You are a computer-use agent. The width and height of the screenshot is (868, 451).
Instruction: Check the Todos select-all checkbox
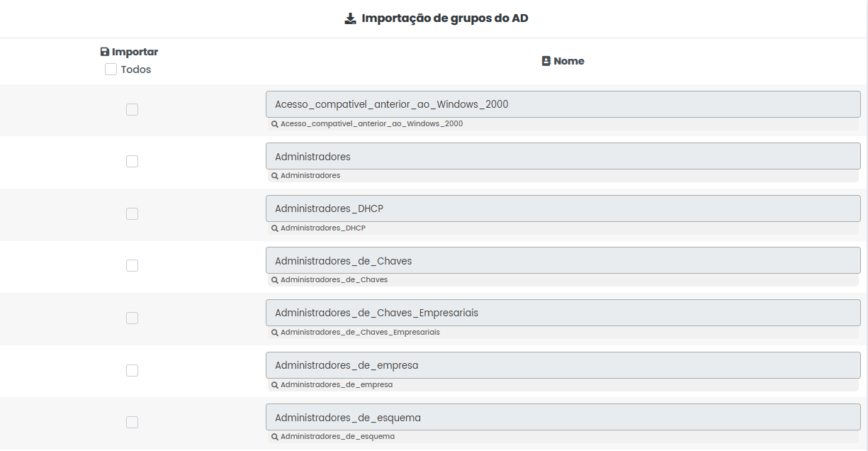pos(111,69)
